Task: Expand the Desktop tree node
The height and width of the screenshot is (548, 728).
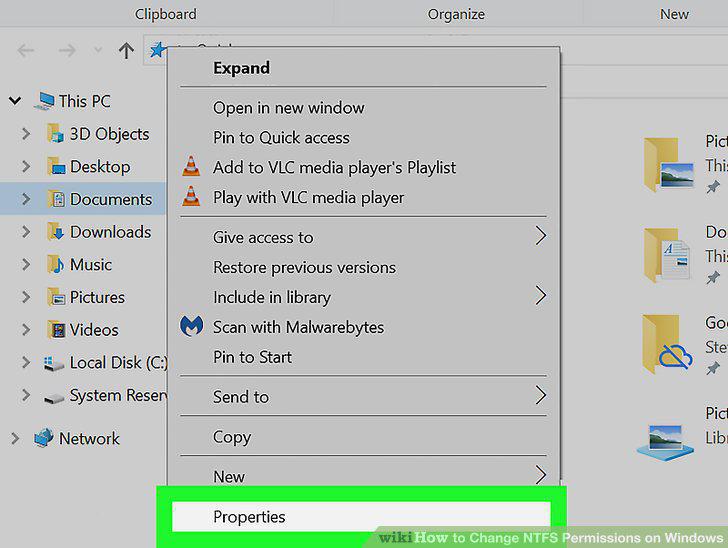Action: (26, 166)
